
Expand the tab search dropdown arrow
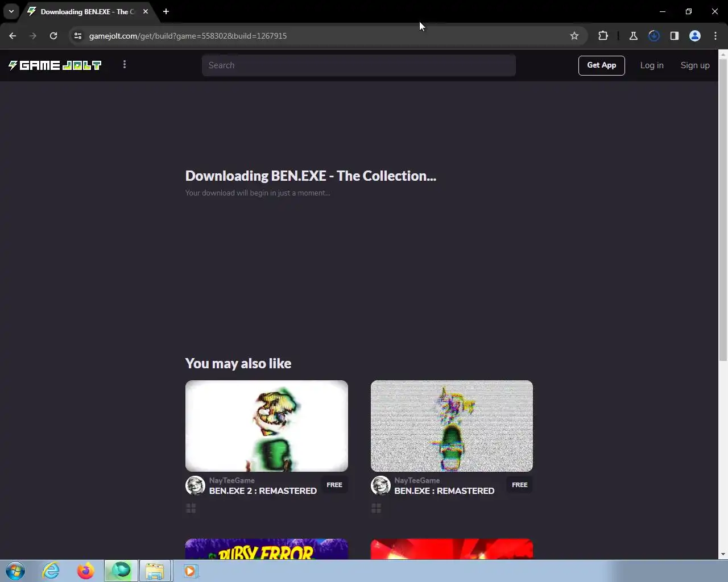pyautogui.click(x=11, y=11)
